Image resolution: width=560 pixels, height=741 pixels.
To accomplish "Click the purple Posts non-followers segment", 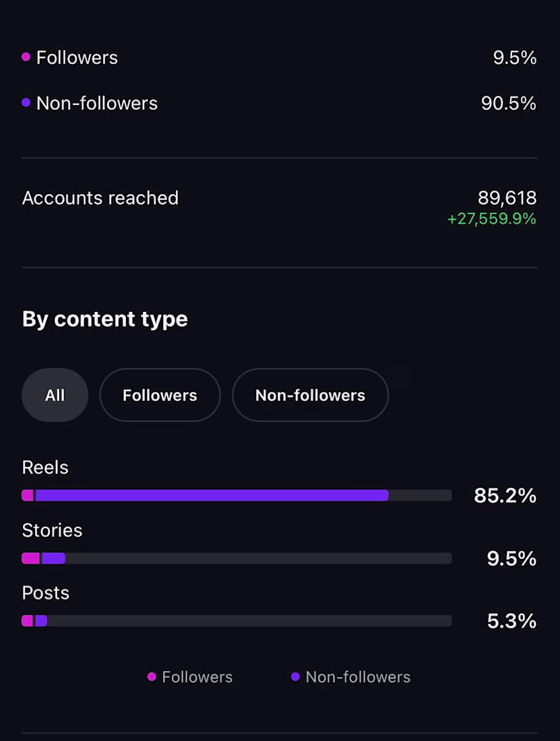I will [41, 621].
